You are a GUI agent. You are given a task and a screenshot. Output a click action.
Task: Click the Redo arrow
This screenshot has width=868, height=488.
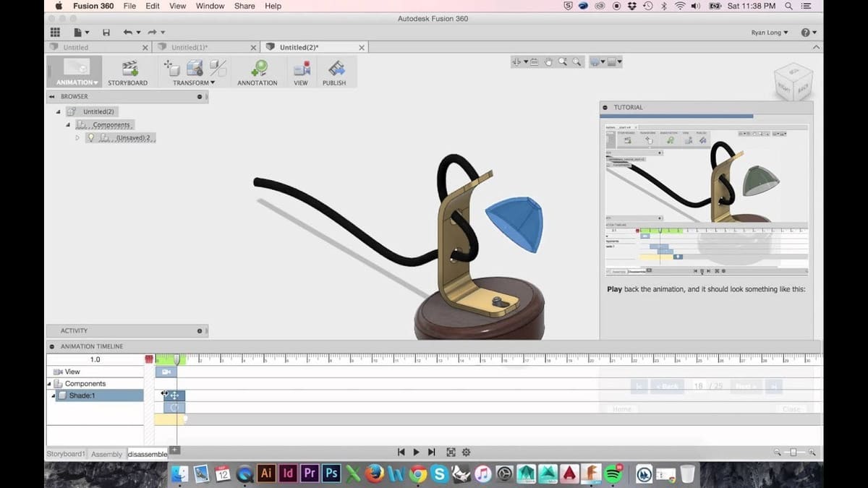[x=152, y=33]
